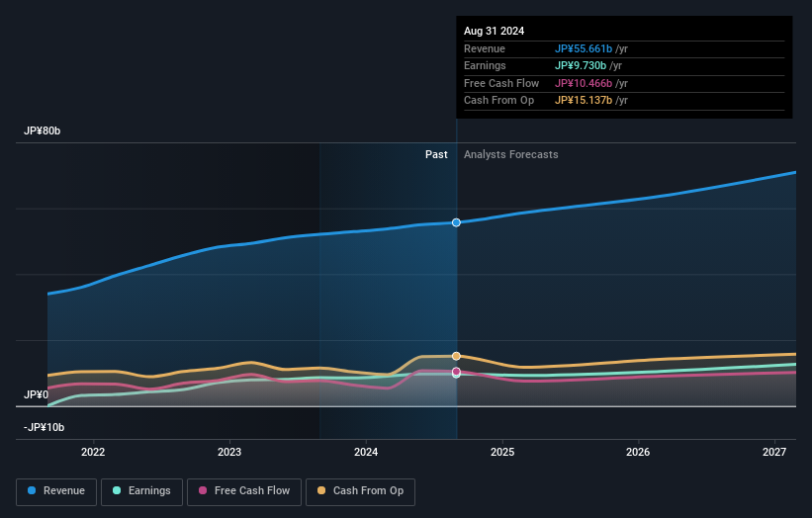Click the Cash From Op label in the tooltip
Screen dimensions: 812x518
(498, 101)
